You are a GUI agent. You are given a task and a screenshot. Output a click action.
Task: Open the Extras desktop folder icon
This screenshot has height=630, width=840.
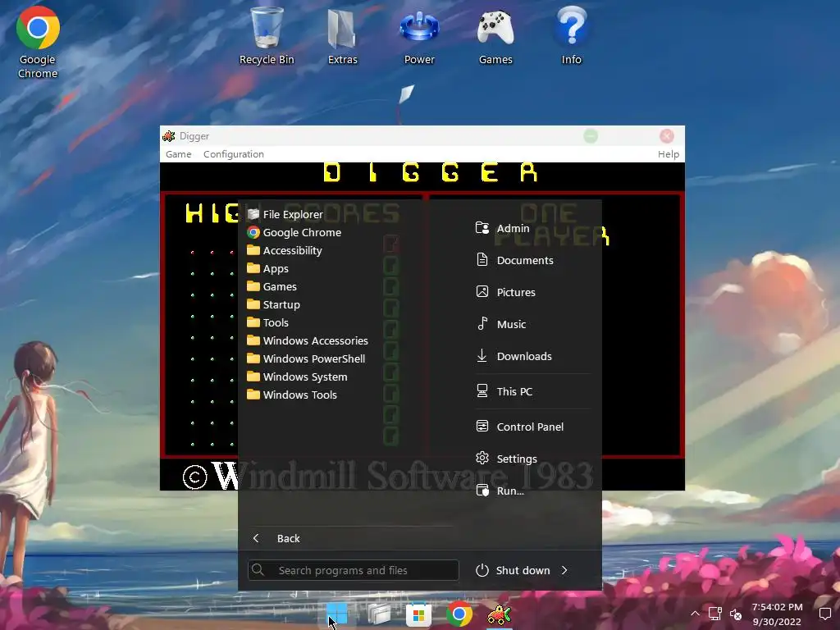point(342,36)
